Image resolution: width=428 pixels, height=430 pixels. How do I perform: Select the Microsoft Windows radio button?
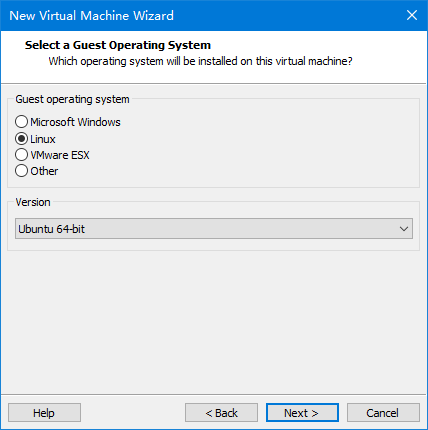click(x=21, y=122)
